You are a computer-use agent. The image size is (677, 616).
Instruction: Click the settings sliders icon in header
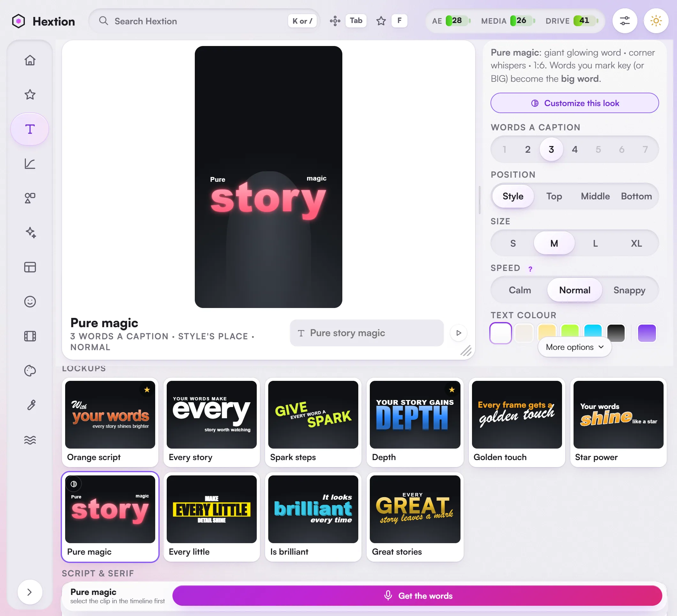[624, 21]
